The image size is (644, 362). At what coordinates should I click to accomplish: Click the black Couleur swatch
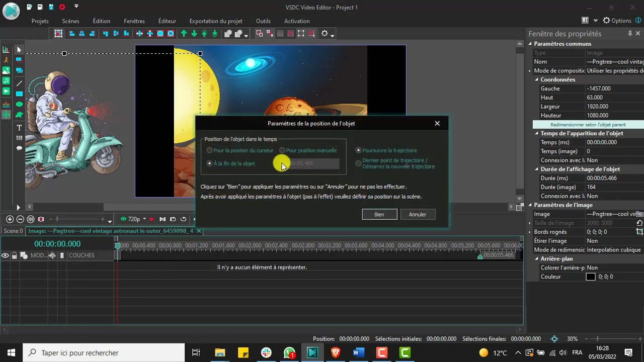point(591,277)
